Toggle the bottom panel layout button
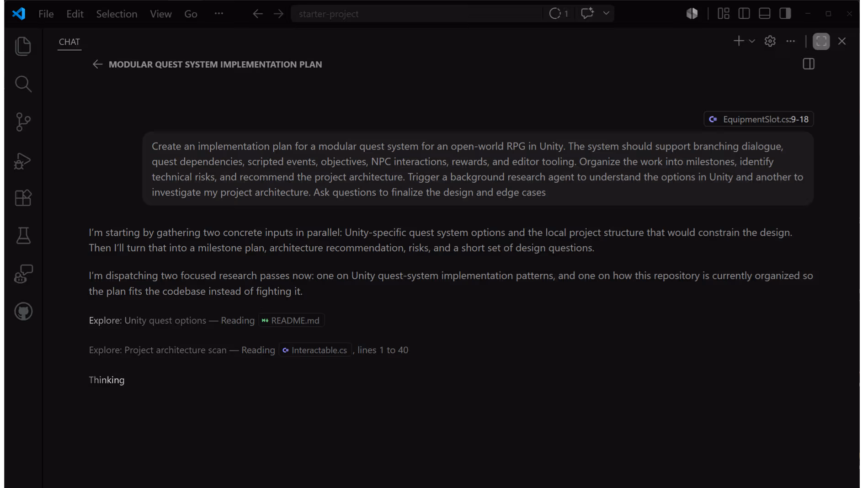Viewport: 868px width, 488px height. coord(764,14)
